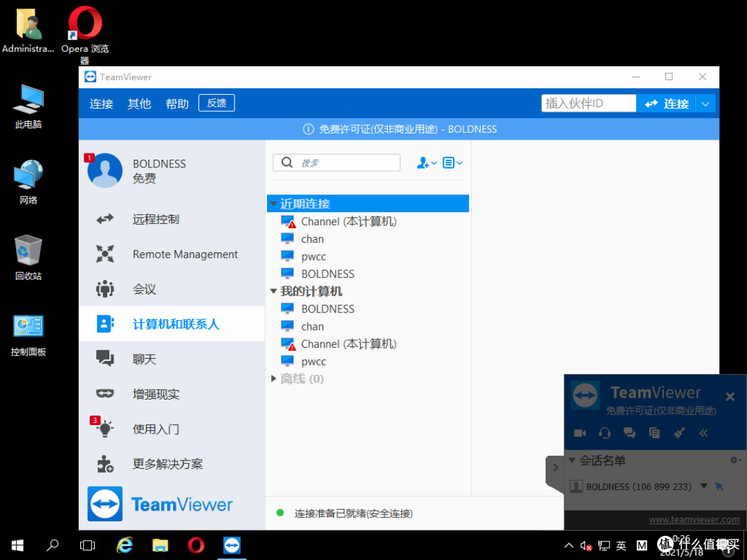Image resolution: width=747 pixels, height=560 pixels.
Task: Collapse the 会话名单 session list
Action: pyautogui.click(x=572, y=460)
